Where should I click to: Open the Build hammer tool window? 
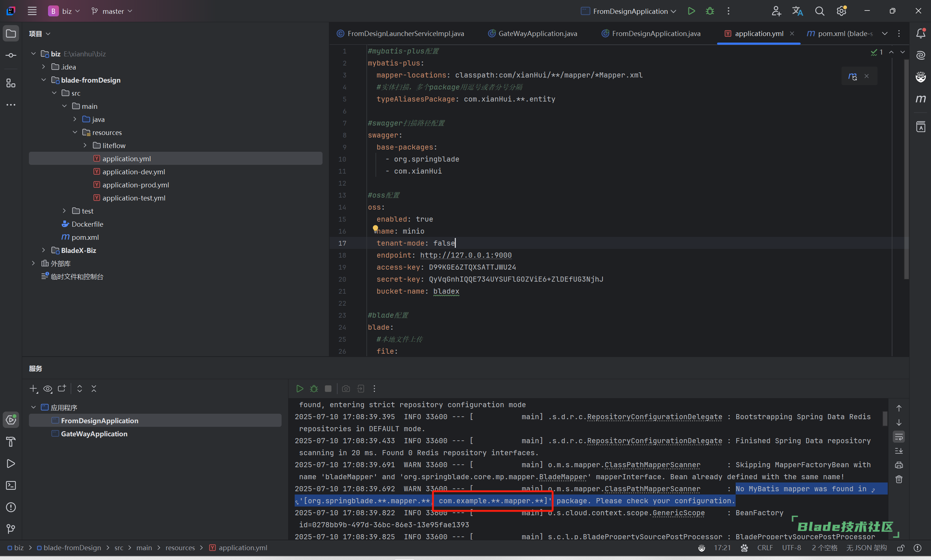click(11, 441)
